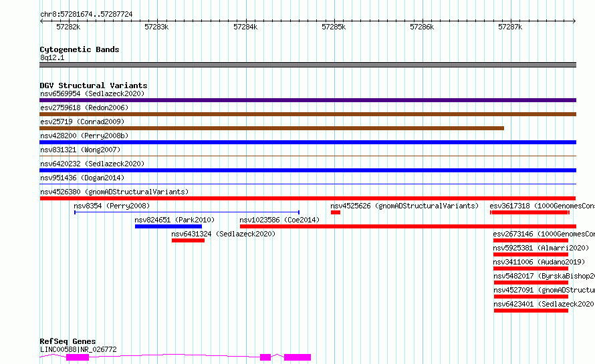Image resolution: width=595 pixels, height=364 pixels.
Task: Open the nsv824651 (Park2010) blue bar
Action: pyautogui.click(x=168, y=226)
